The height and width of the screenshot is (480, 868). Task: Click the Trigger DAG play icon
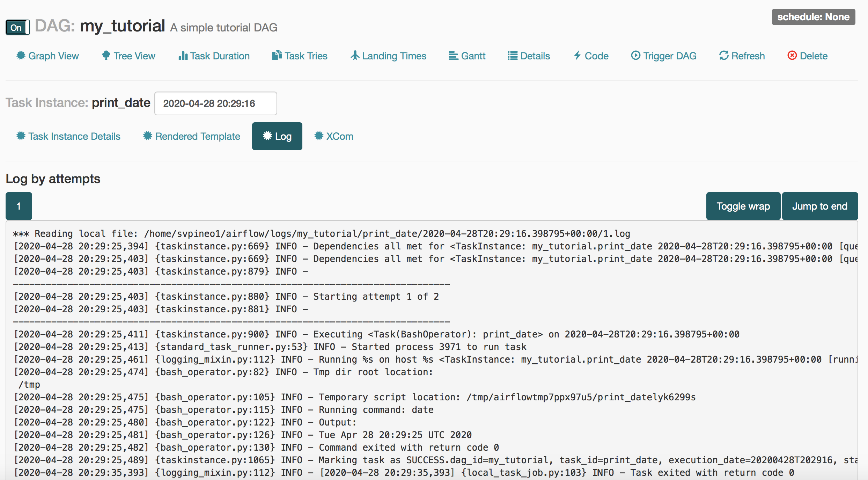635,56
